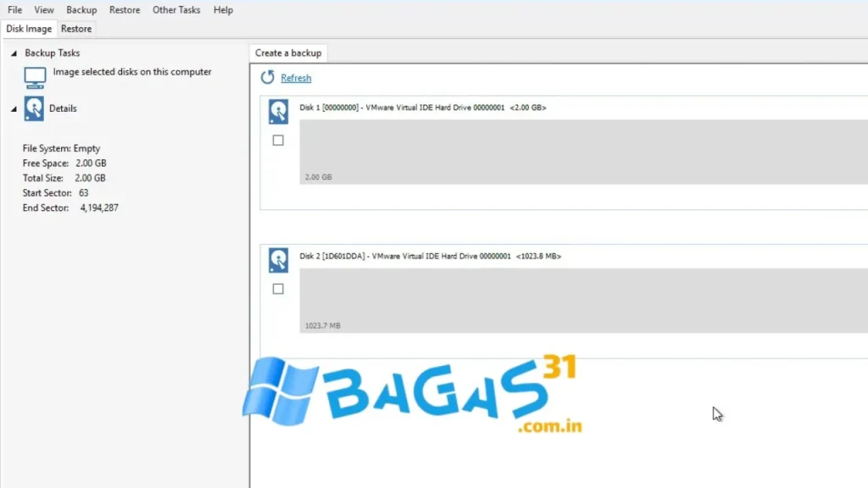Open the Other Tasks menu
868x488 pixels.
(x=176, y=10)
